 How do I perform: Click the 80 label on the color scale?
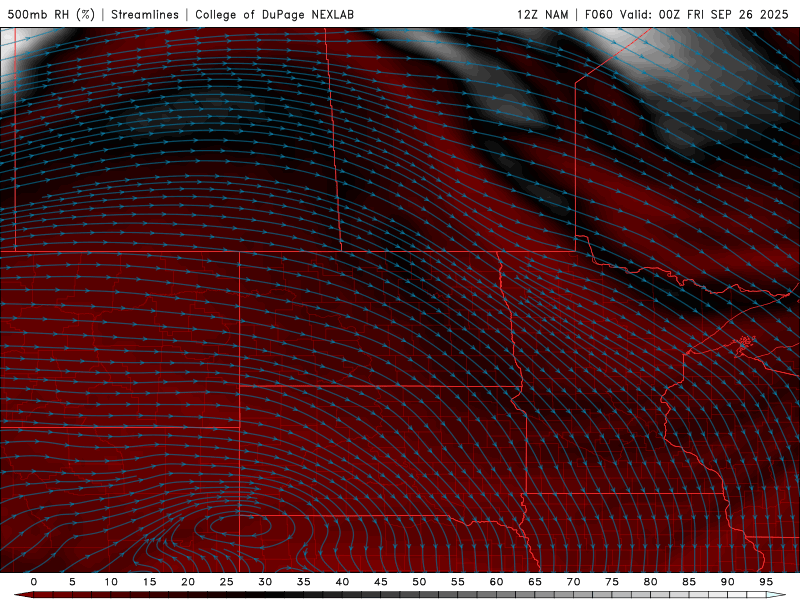650,582
